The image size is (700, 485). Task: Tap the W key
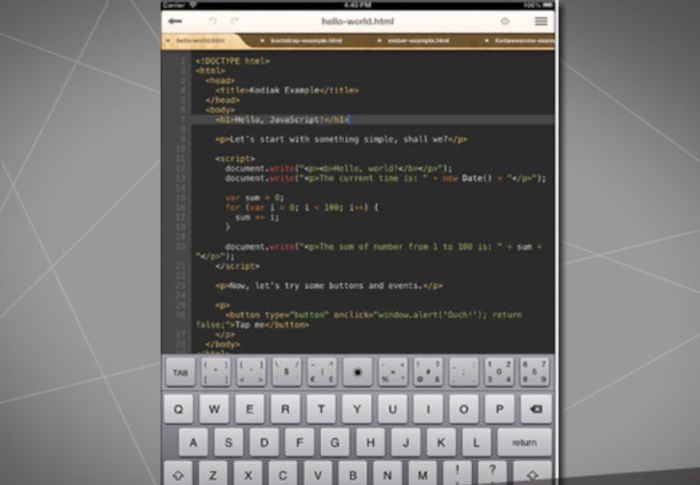tap(214, 409)
